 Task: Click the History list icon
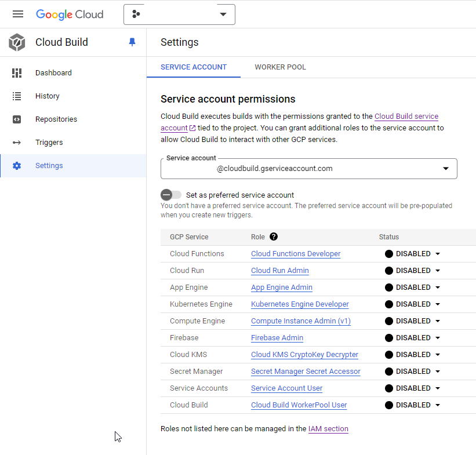tap(17, 96)
